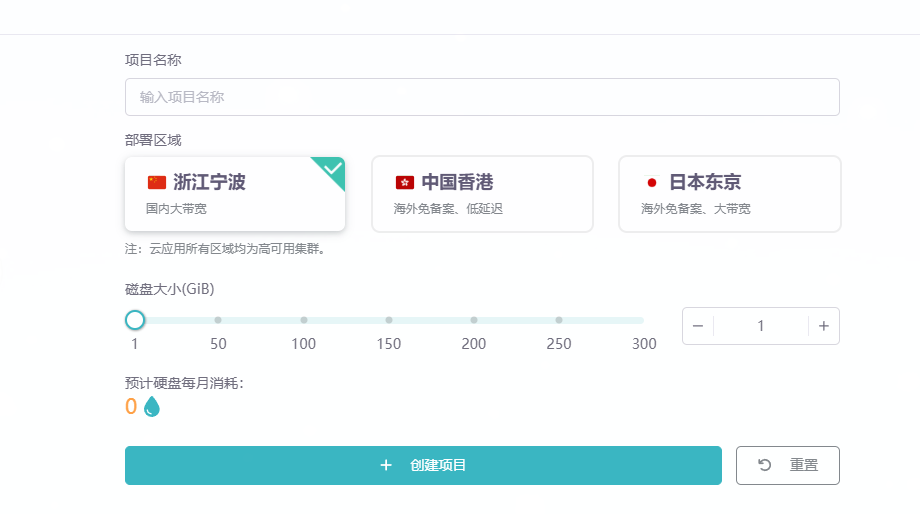Set disk slider to 100 GiB mark
The image size is (920, 514).
(x=304, y=320)
